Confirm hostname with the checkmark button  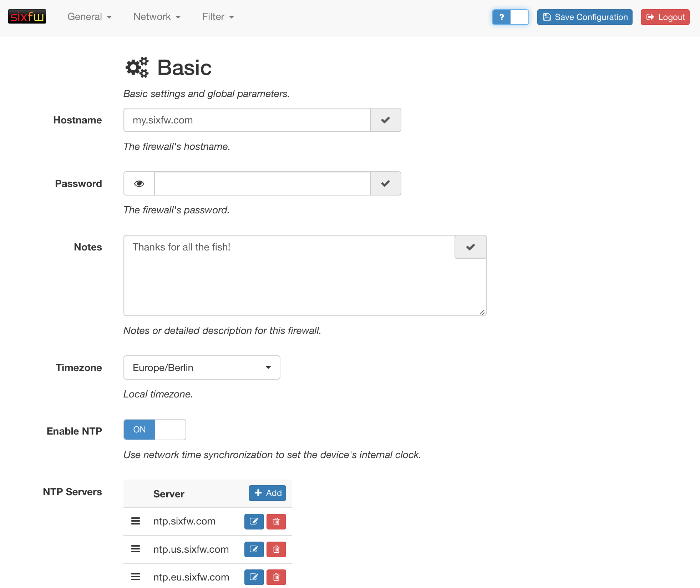tap(385, 120)
